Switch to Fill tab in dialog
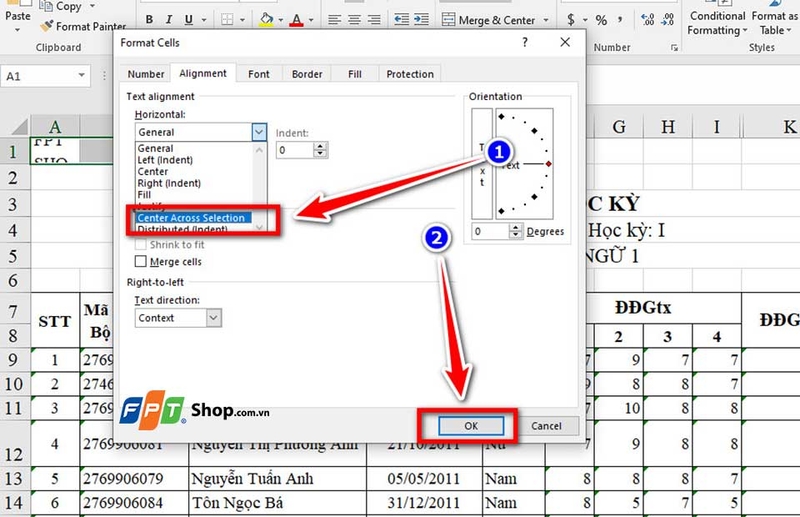This screenshot has width=800, height=517. (x=355, y=74)
